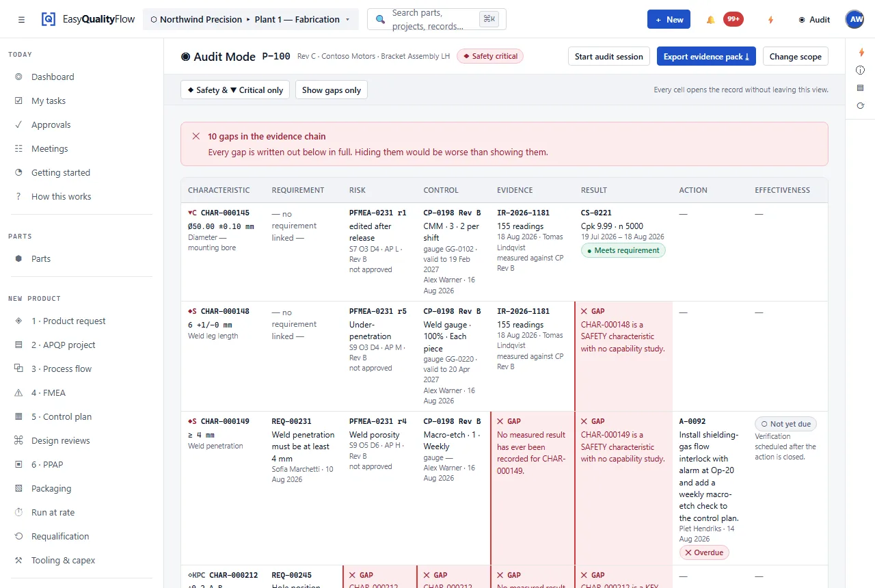The width and height of the screenshot is (875, 588).
Task: Open CHAR-000145 characteristic cell
Action: (x=222, y=252)
